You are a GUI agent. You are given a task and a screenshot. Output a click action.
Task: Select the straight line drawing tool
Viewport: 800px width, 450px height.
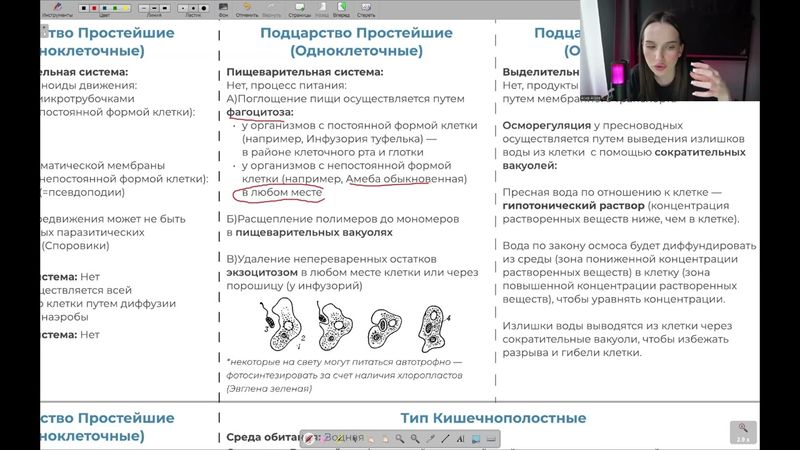pyautogui.click(x=445, y=439)
